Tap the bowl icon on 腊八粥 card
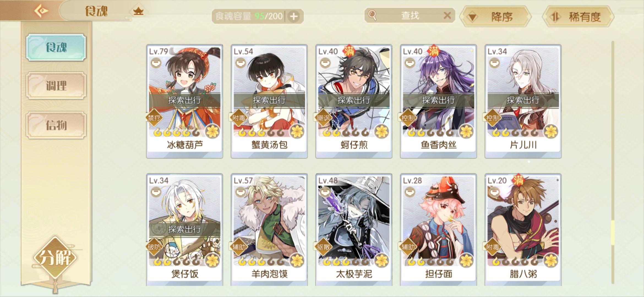 pos(494,192)
